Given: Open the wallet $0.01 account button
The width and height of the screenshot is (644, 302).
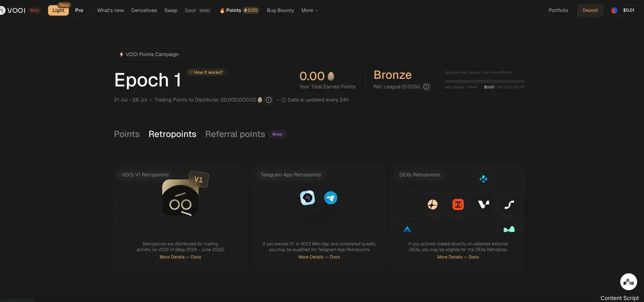Looking at the screenshot, I should (623, 10).
